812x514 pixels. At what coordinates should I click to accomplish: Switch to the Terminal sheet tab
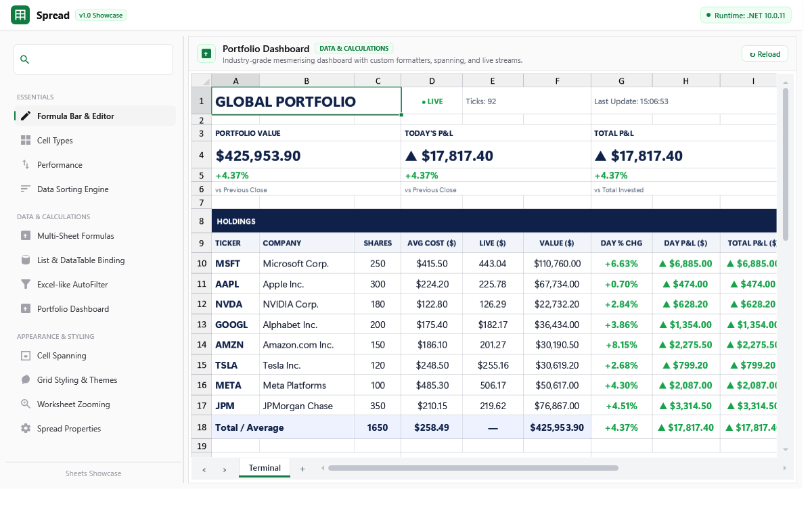(265, 468)
